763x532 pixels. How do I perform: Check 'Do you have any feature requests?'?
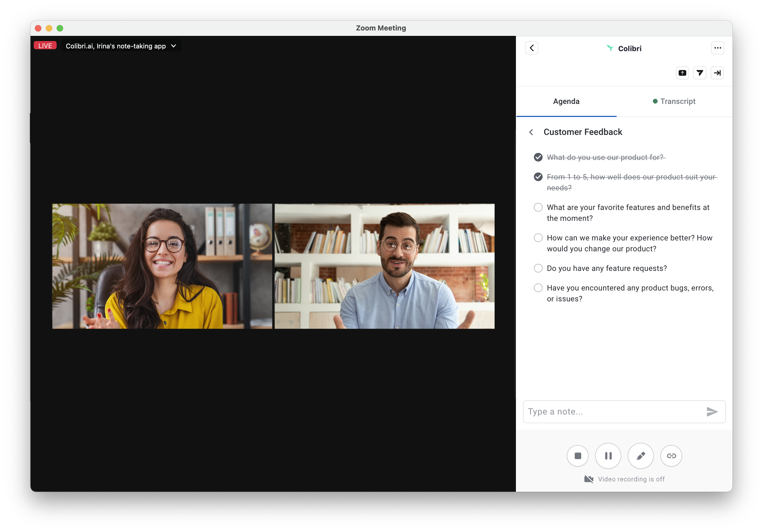[x=538, y=268]
